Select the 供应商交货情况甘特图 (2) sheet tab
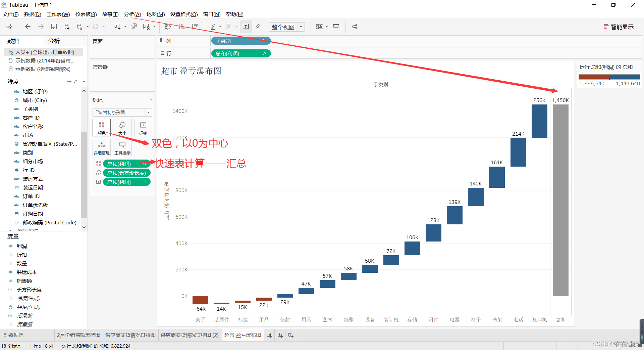 coord(190,335)
